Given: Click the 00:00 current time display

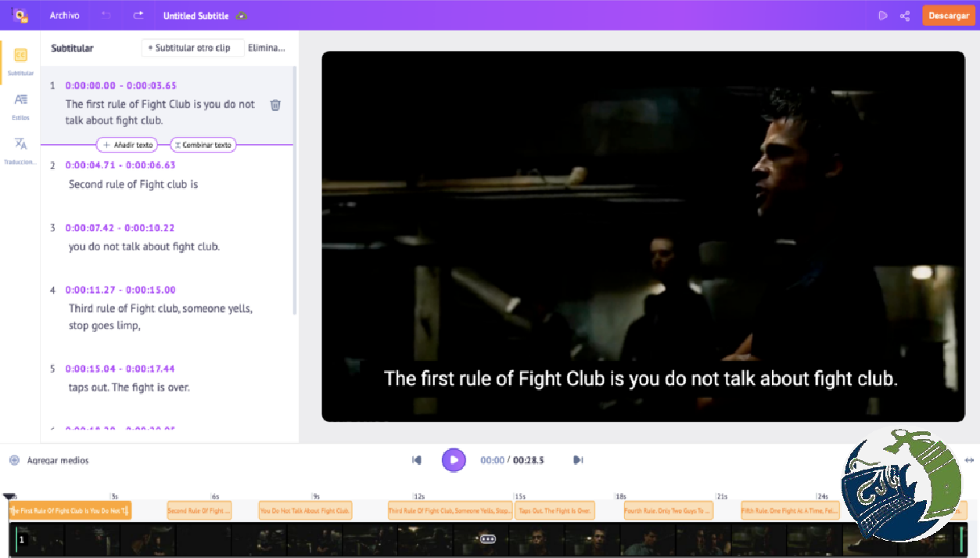Looking at the screenshot, I should (x=492, y=460).
